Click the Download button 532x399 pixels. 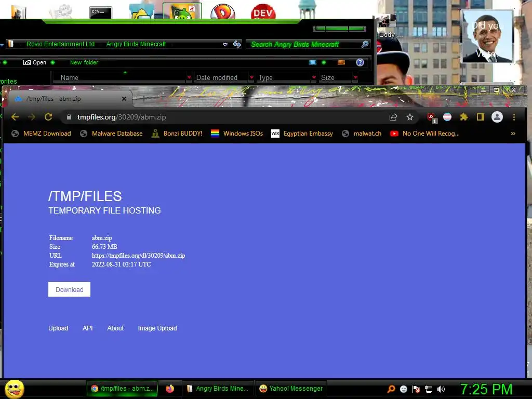(x=69, y=289)
